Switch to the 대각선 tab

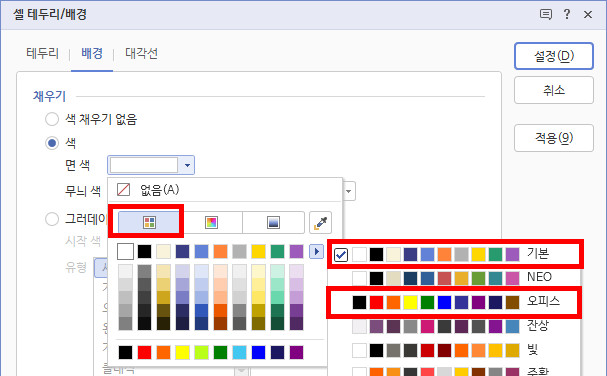click(141, 53)
